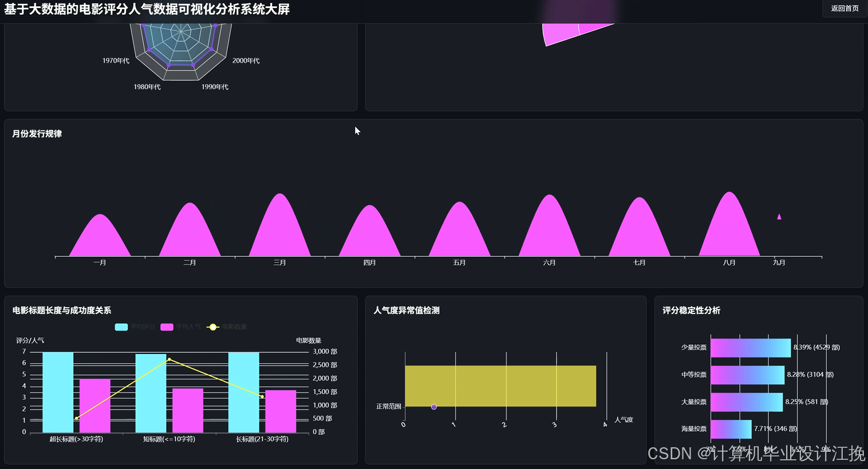Image resolution: width=868 pixels, height=469 pixels.
Task: Select the 五月 peak in monthly chart
Action: click(460, 233)
